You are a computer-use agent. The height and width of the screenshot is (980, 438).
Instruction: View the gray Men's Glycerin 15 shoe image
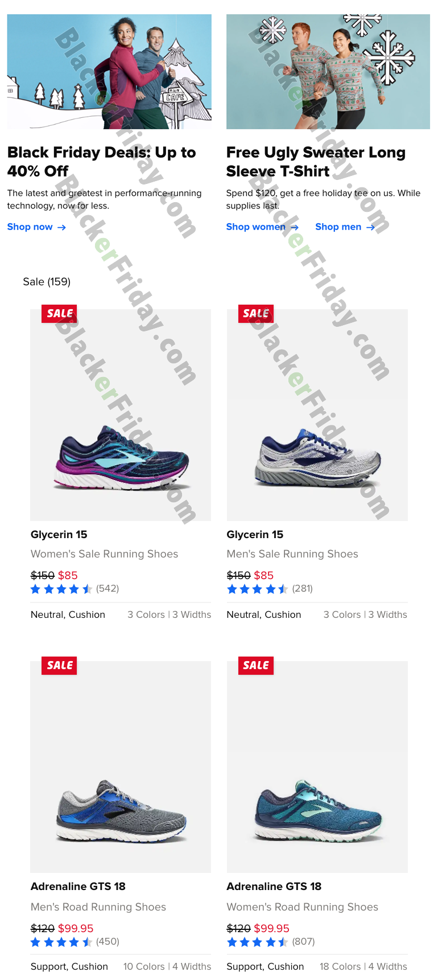pyautogui.click(x=317, y=415)
